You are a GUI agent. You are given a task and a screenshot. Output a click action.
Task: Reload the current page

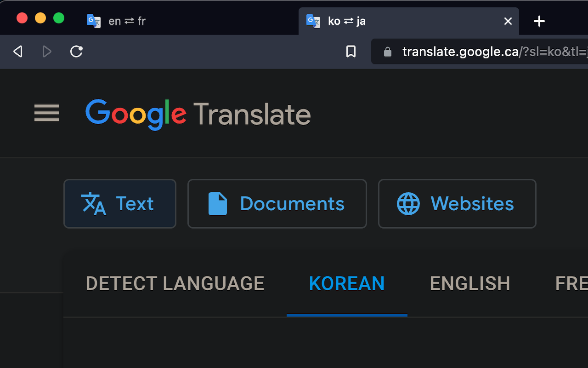pos(76,52)
